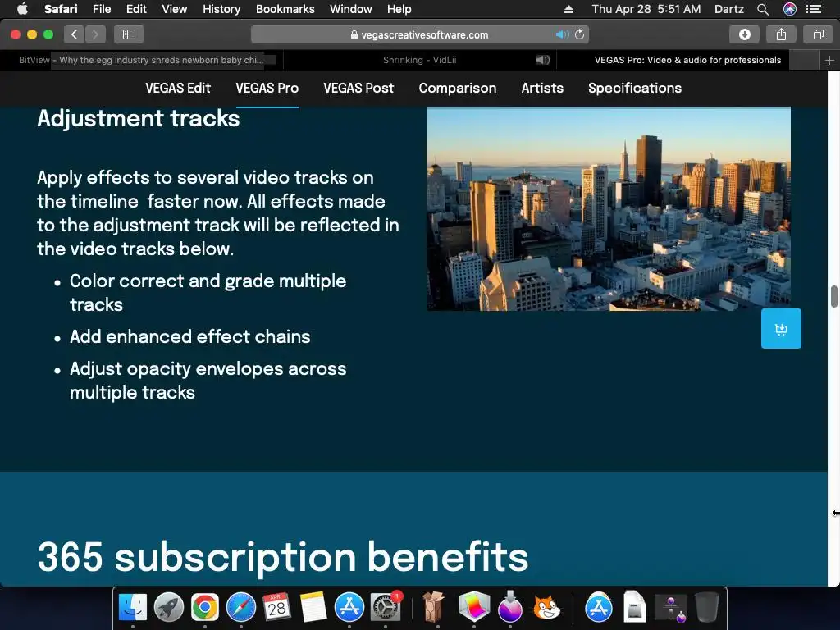The width and height of the screenshot is (840, 630).
Task: Open the VEGAS Edit page link
Action: coord(178,89)
